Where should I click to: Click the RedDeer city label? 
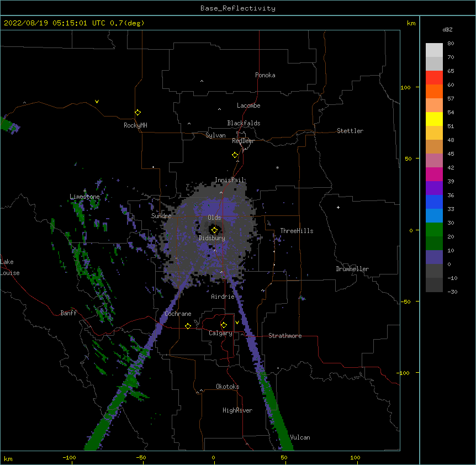click(243, 141)
